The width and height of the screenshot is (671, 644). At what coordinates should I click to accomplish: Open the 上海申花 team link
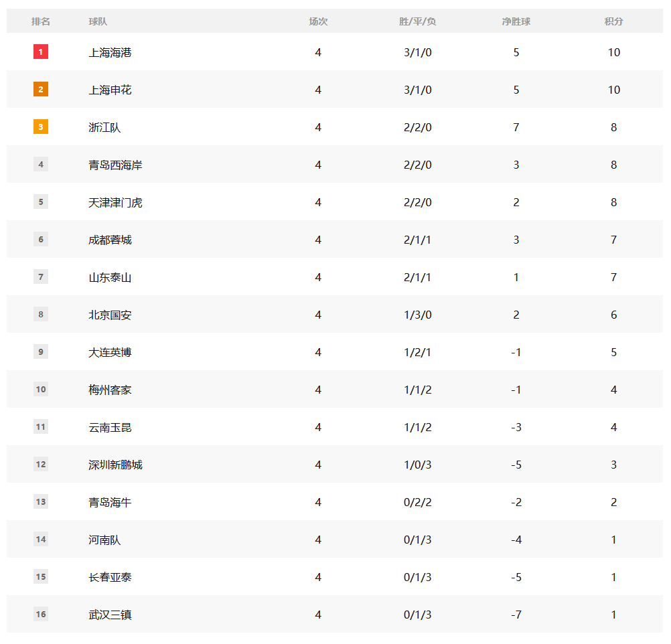tap(110, 90)
